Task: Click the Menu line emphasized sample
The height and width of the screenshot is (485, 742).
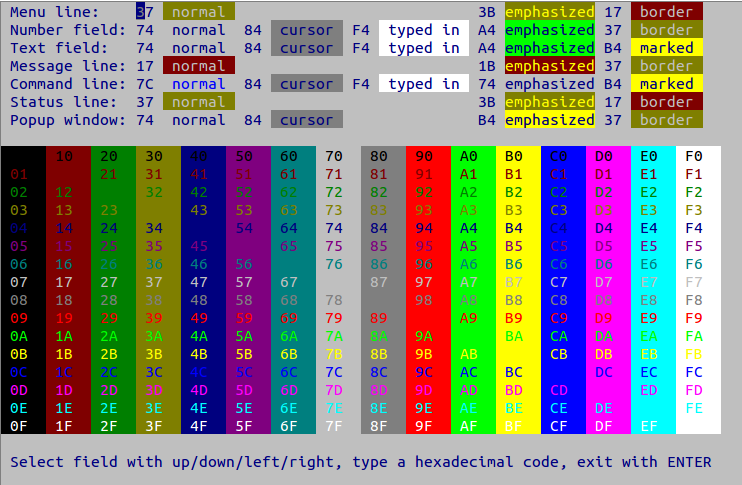Action: (x=549, y=12)
